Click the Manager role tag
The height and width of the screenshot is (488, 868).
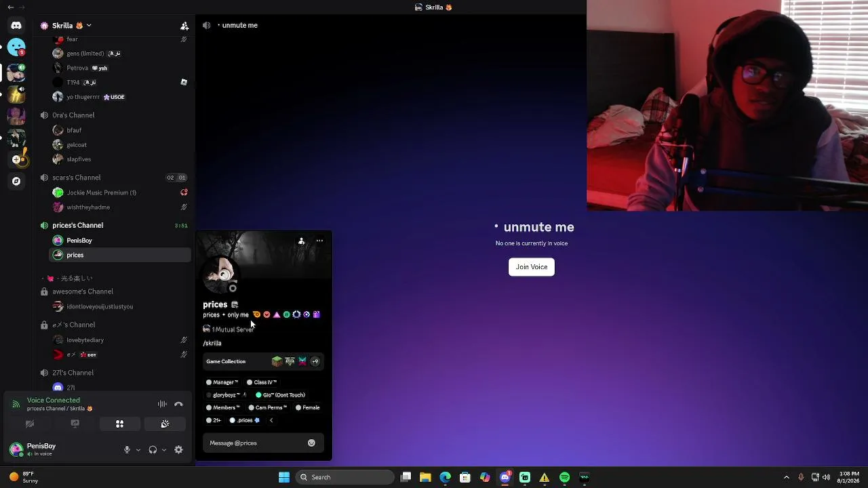click(222, 382)
